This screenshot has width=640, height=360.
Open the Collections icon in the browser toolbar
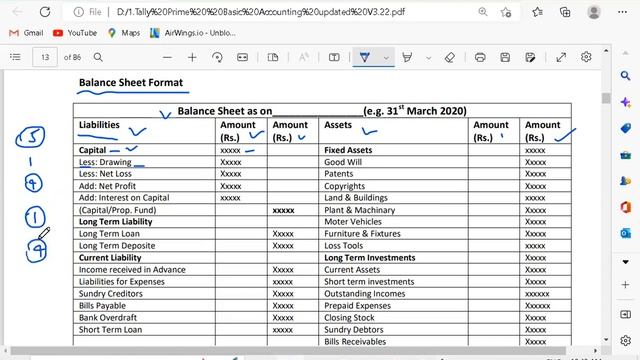point(565,12)
